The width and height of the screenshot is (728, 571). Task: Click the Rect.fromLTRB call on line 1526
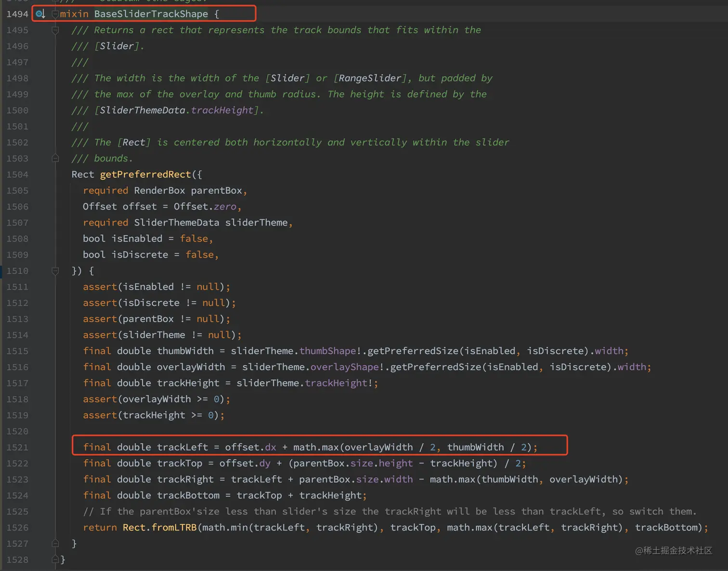coord(159,528)
